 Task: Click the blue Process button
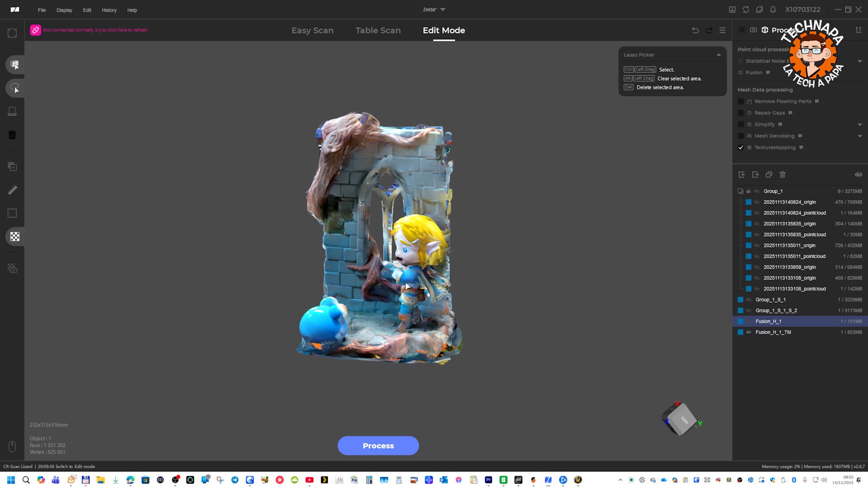click(378, 446)
